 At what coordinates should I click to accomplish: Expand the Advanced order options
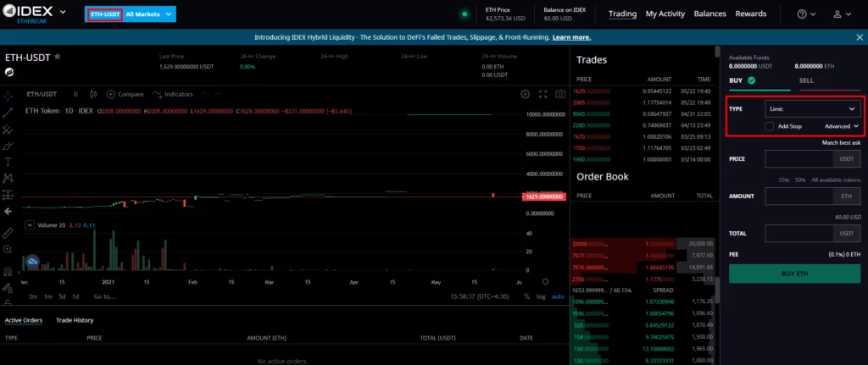[x=842, y=126]
